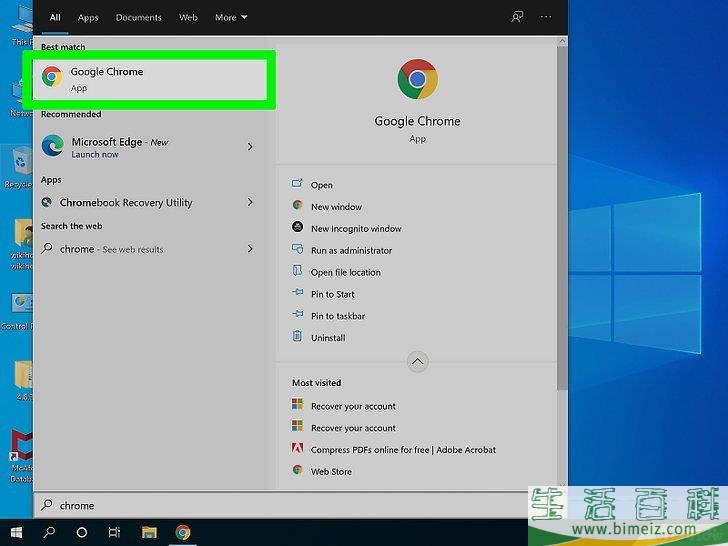728x546 pixels.
Task: Click the Google Chrome title in preview pane
Action: (417, 121)
